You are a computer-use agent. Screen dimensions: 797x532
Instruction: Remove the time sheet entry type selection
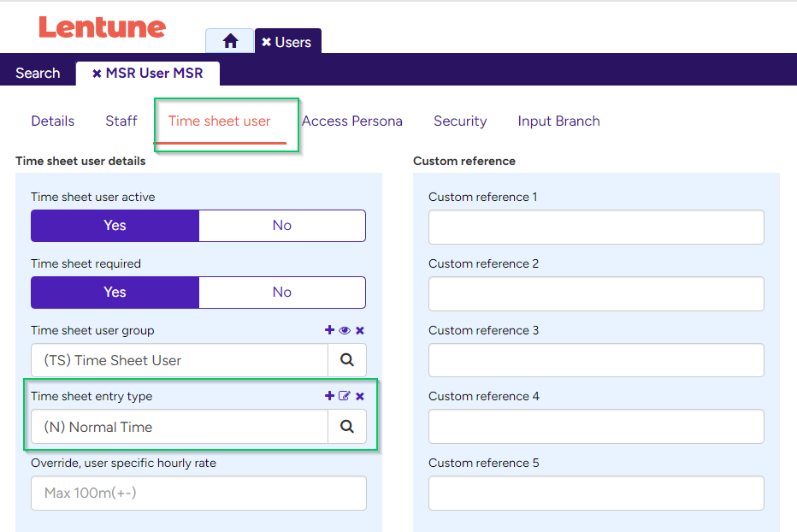tap(358, 396)
